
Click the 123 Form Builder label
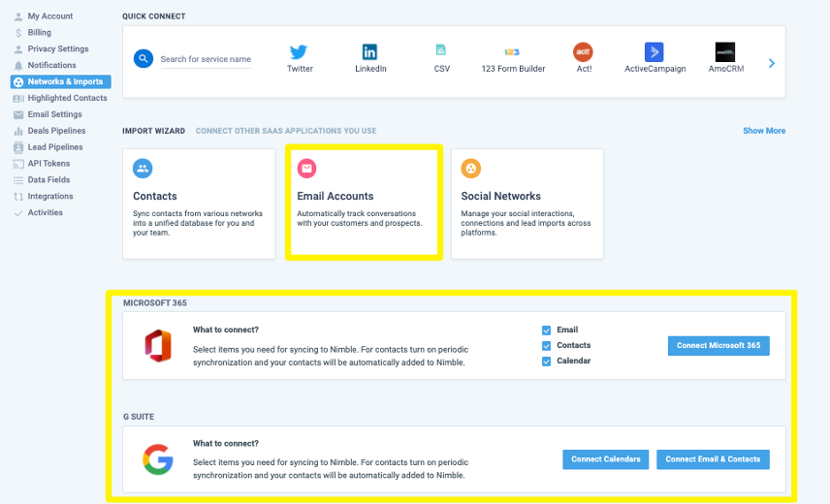[x=513, y=69]
